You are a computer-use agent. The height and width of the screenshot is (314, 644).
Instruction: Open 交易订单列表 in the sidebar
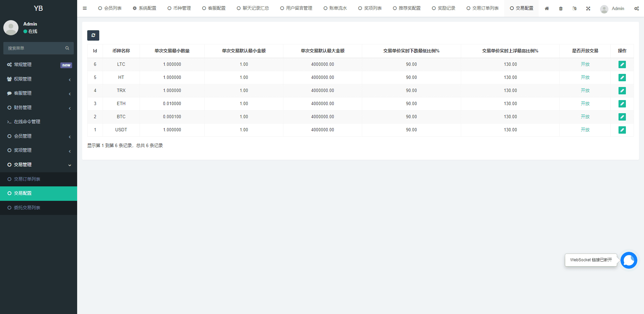[x=27, y=179]
